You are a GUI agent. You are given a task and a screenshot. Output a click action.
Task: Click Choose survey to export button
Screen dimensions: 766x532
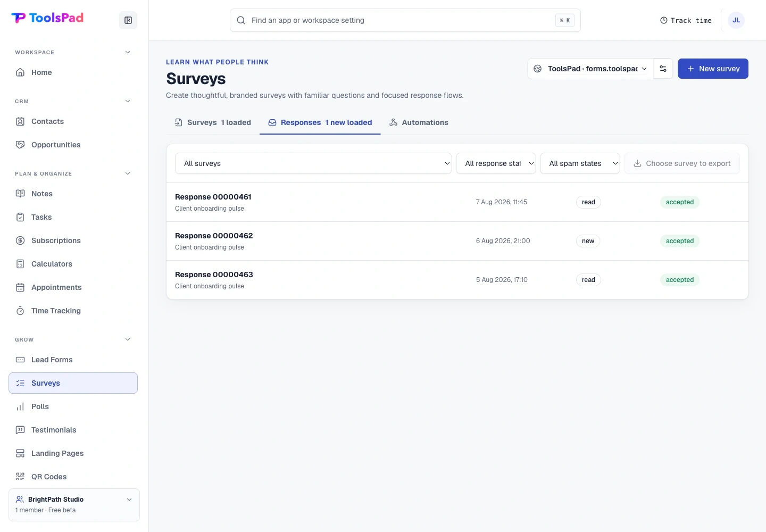pyautogui.click(x=682, y=163)
